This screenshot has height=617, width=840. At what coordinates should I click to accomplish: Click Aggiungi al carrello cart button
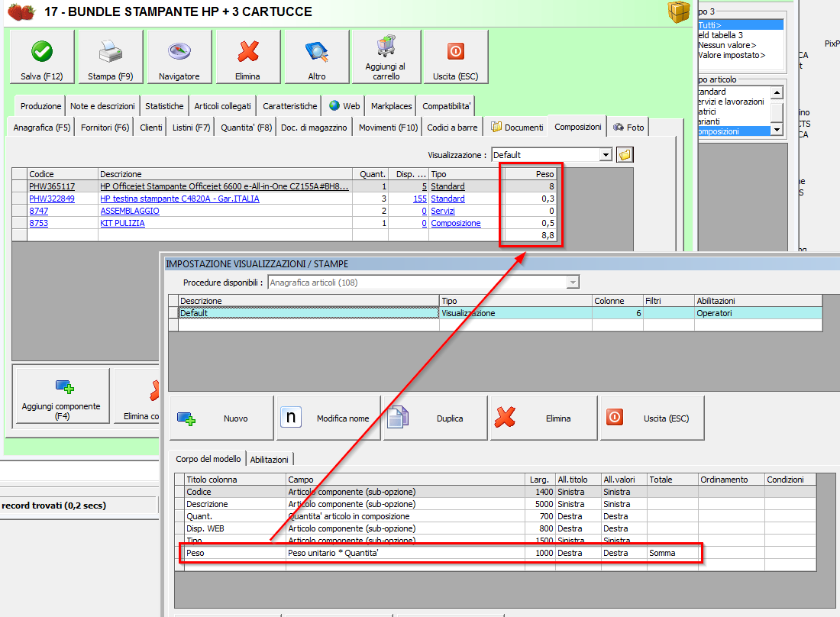pyautogui.click(x=386, y=57)
